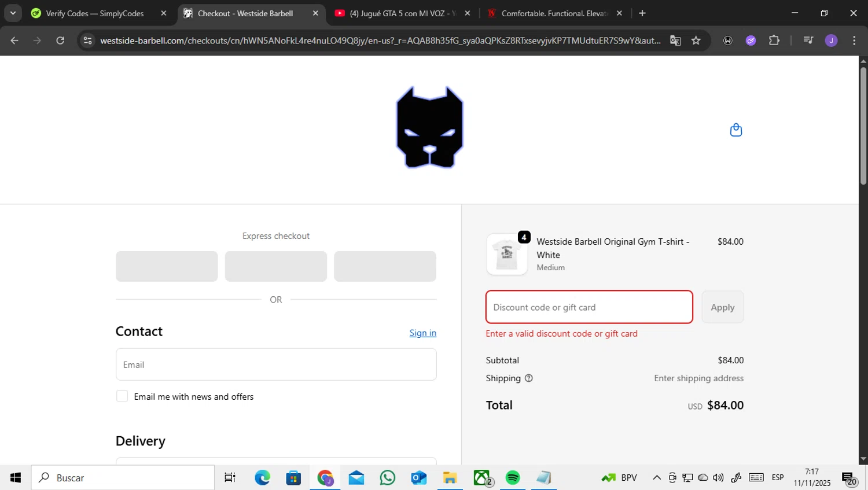Open Task View in the taskbar
Screen dimensions: 868x490
(230, 478)
